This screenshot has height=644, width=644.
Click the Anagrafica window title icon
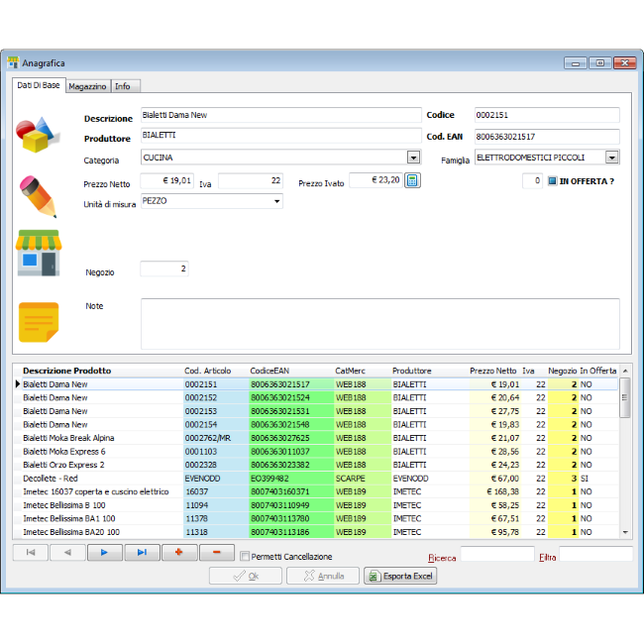point(13,62)
